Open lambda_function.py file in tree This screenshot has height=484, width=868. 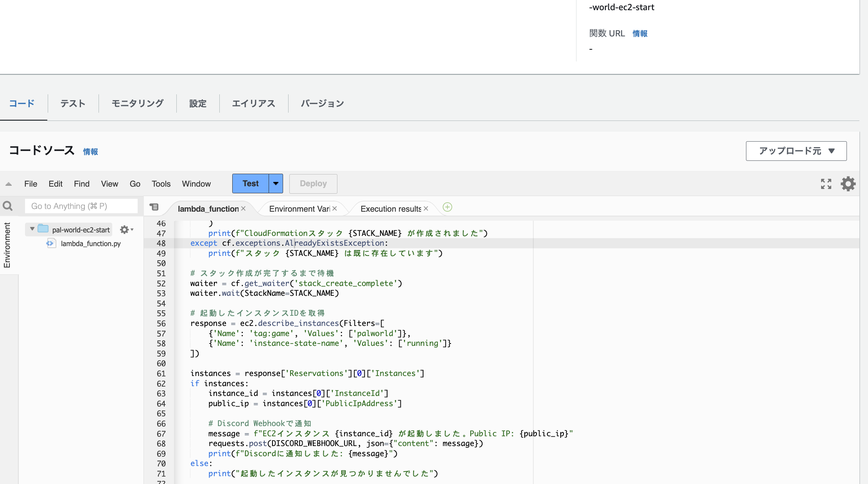91,243
